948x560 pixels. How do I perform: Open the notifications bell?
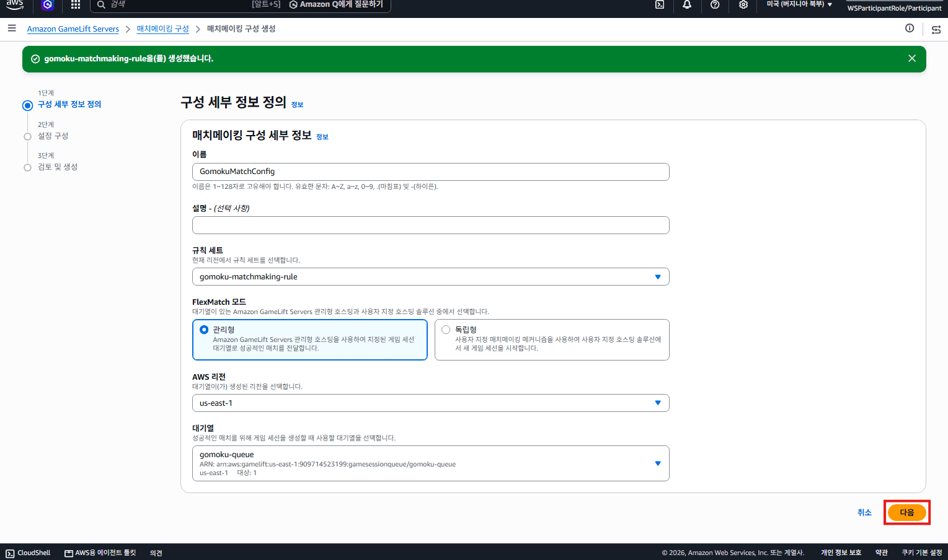click(x=687, y=5)
